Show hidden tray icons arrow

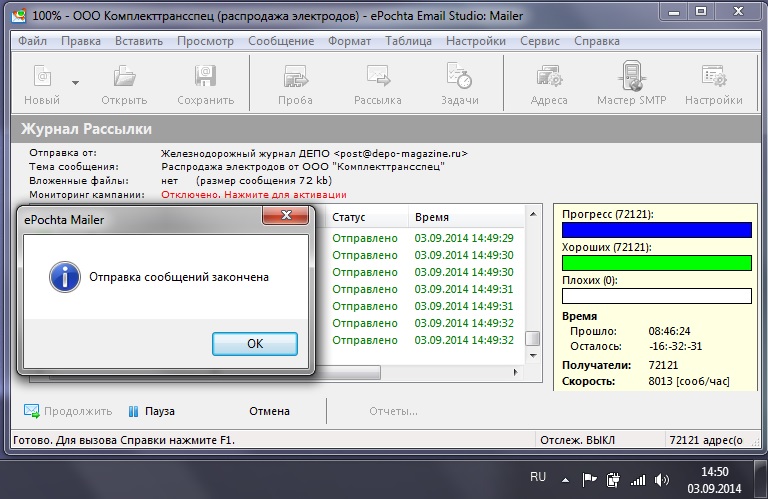click(565, 480)
